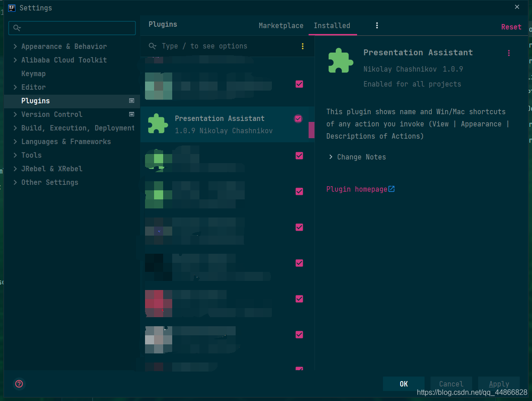This screenshot has width=532, height=401.
Task: Click the settings search magnifier icon
Action: (17, 28)
